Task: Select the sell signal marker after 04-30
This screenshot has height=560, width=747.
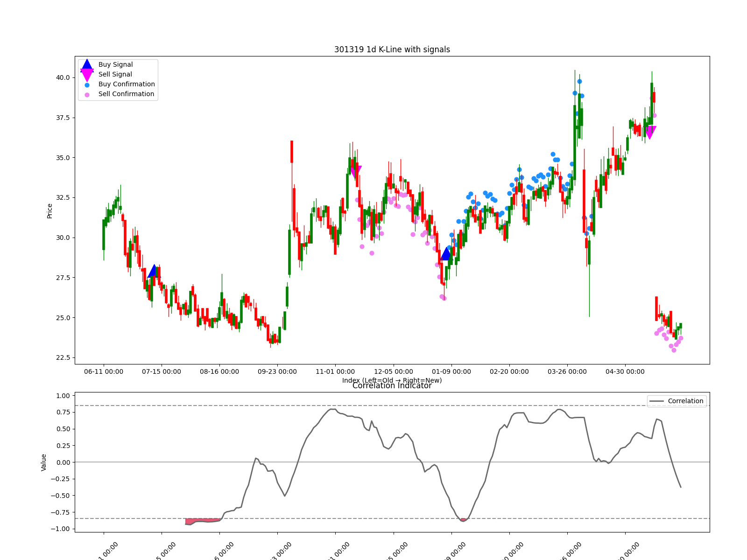Action: 649,133
